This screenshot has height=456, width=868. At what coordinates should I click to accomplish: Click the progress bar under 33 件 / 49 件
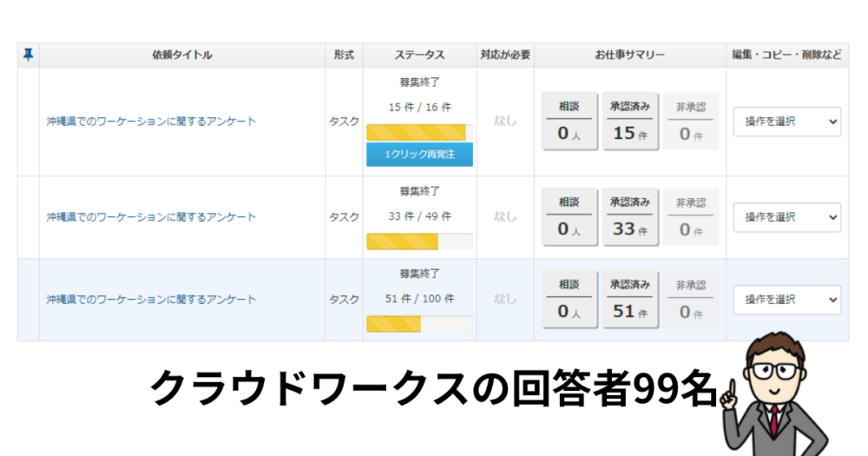(419, 241)
